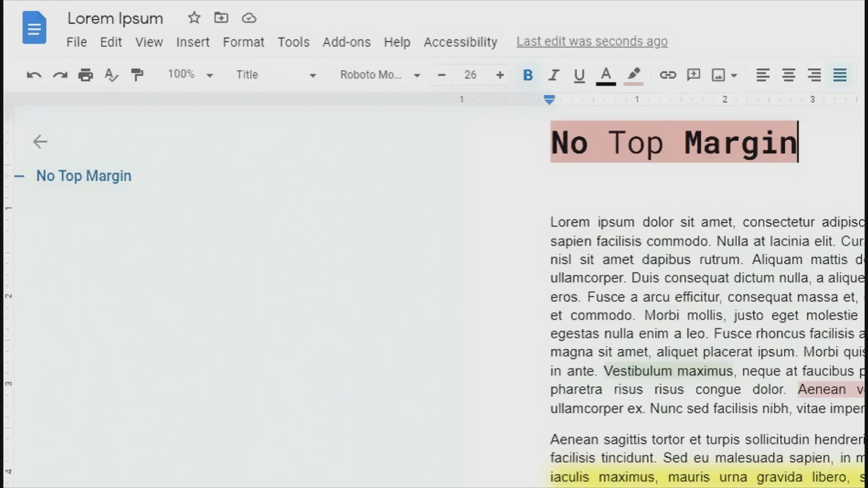Open the File menu
868x488 pixels.
[76, 42]
